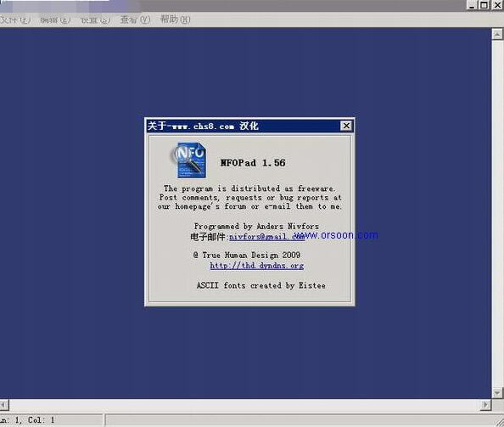Click the vertical scrollbar down arrow

[x=497, y=392]
